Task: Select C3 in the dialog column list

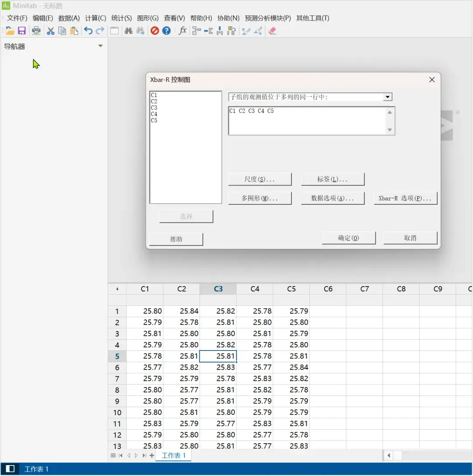Action: pyautogui.click(x=154, y=108)
